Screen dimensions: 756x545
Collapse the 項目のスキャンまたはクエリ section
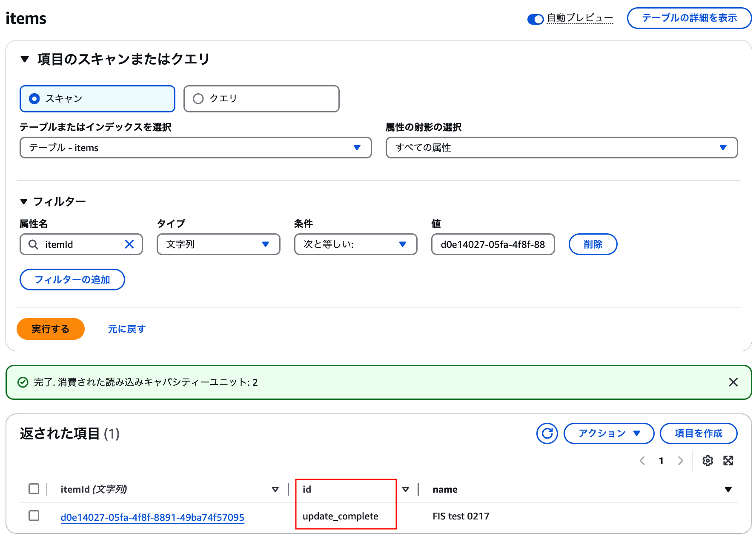click(25, 59)
